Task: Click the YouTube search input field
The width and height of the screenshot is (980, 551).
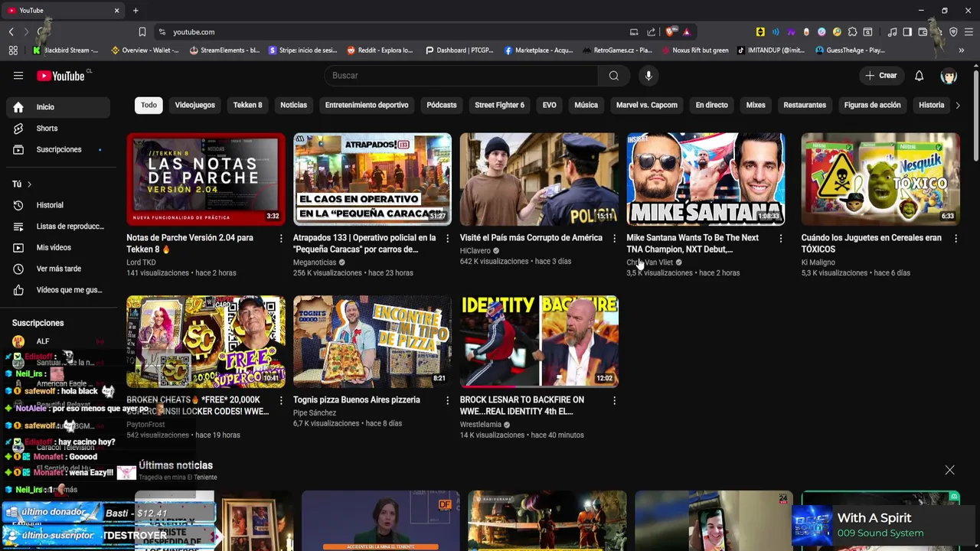Action: click(462, 76)
